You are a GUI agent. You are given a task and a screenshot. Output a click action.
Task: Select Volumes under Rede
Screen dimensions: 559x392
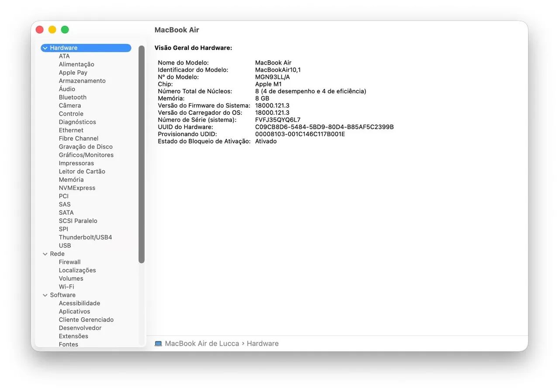[x=71, y=279]
